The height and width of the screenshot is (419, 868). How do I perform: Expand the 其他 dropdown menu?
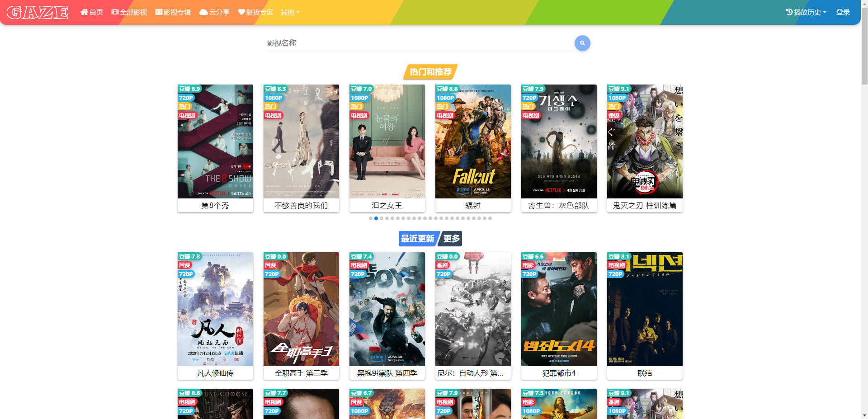coord(290,12)
